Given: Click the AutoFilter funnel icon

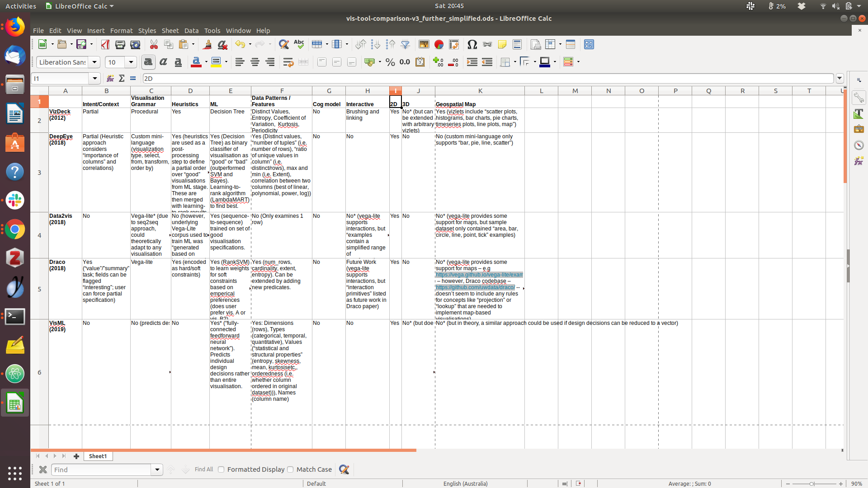Looking at the screenshot, I should coord(405,44).
